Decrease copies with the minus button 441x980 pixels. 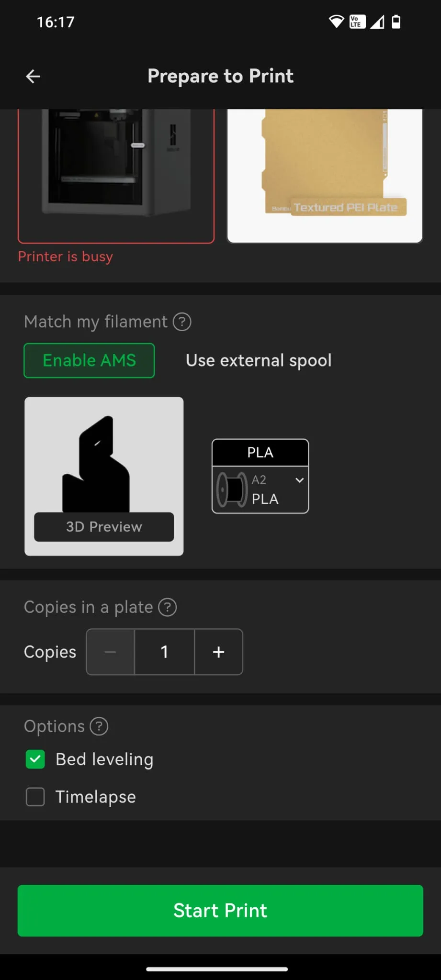click(x=111, y=652)
